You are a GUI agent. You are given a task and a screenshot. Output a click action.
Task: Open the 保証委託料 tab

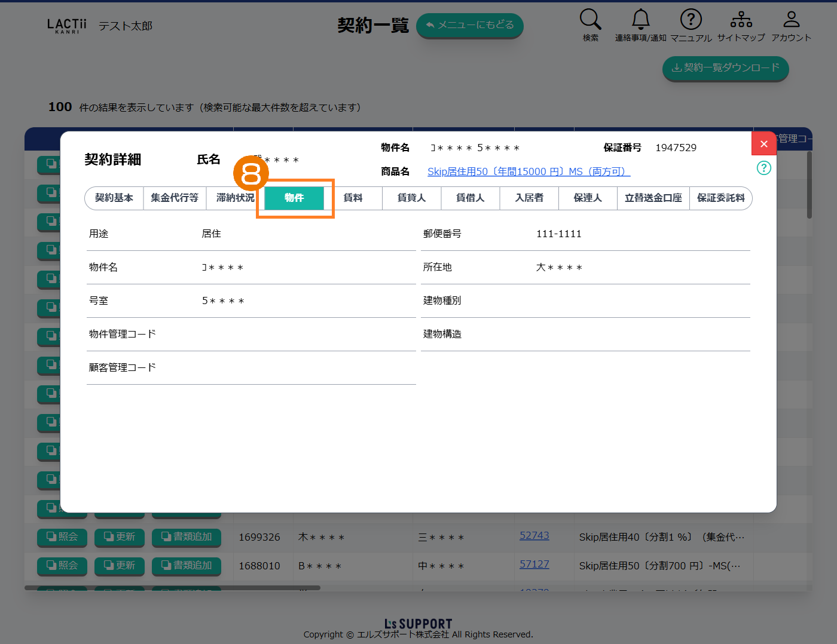point(720,198)
